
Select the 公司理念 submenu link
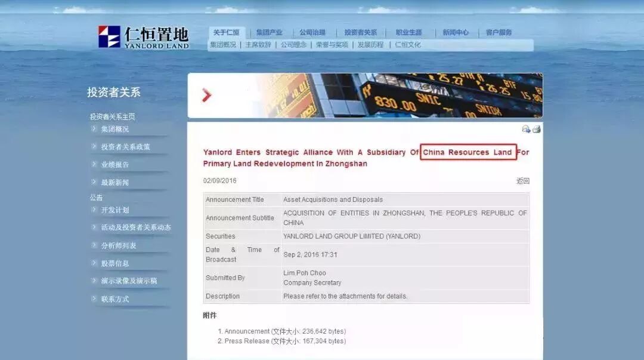coord(293,44)
